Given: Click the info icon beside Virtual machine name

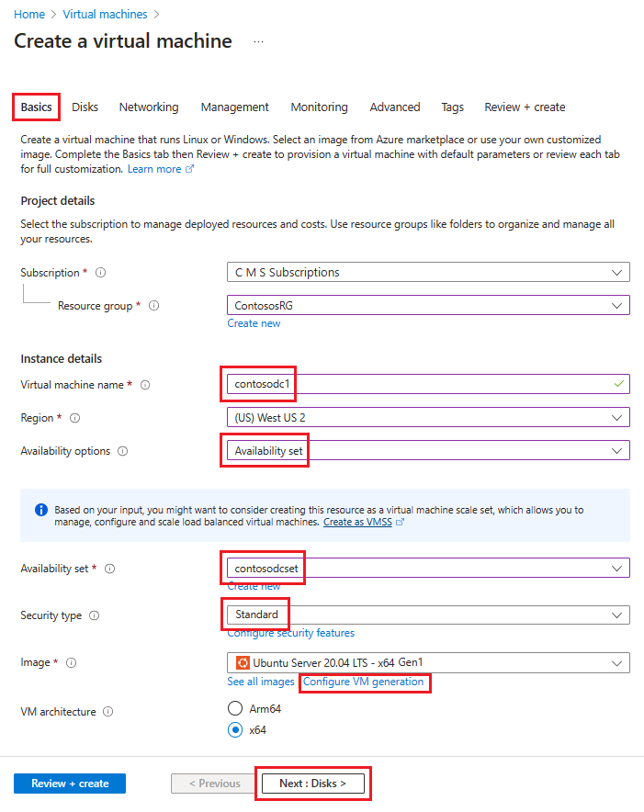Looking at the screenshot, I should 145,385.
